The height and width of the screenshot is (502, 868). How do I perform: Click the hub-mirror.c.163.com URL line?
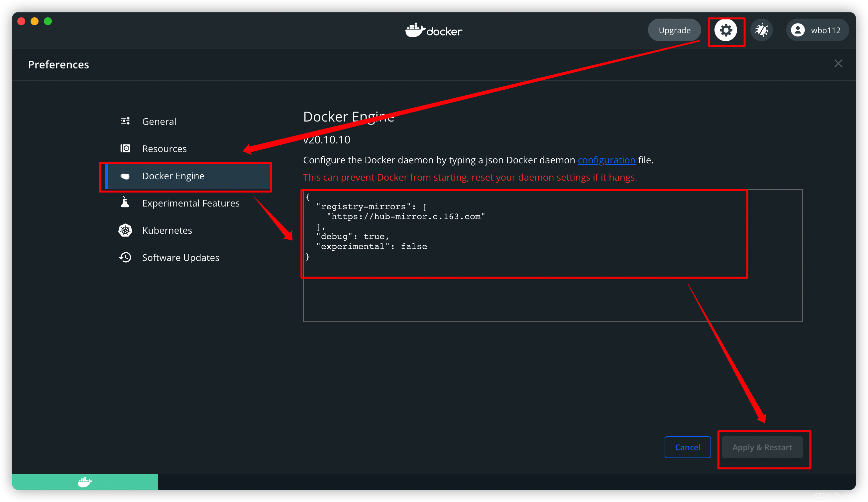click(x=406, y=216)
